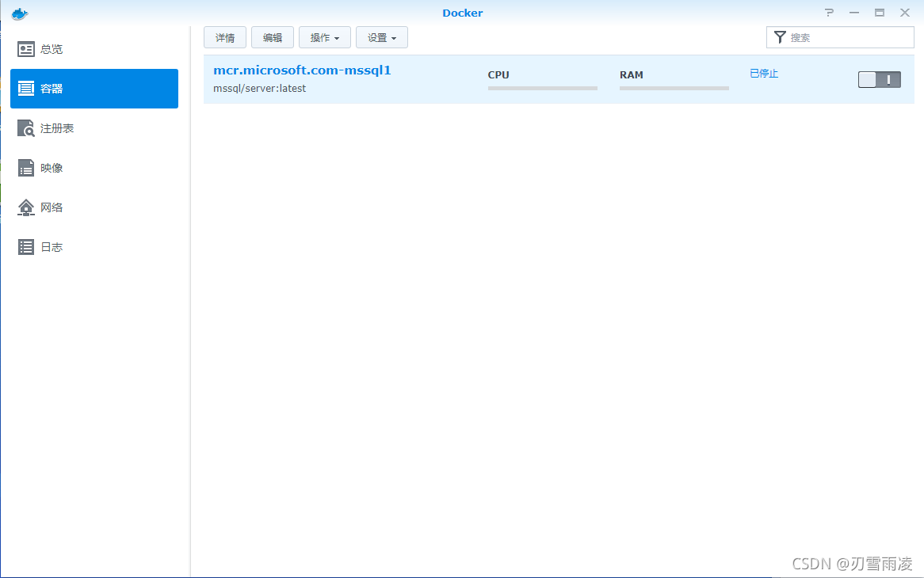This screenshot has width=924, height=578.
Task: Open the 操作 action dropdown
Action: [x=325, y=37]
